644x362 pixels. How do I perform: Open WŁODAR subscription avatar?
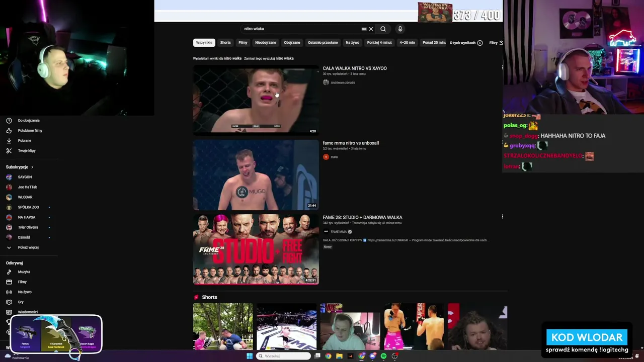click(9, 197)
